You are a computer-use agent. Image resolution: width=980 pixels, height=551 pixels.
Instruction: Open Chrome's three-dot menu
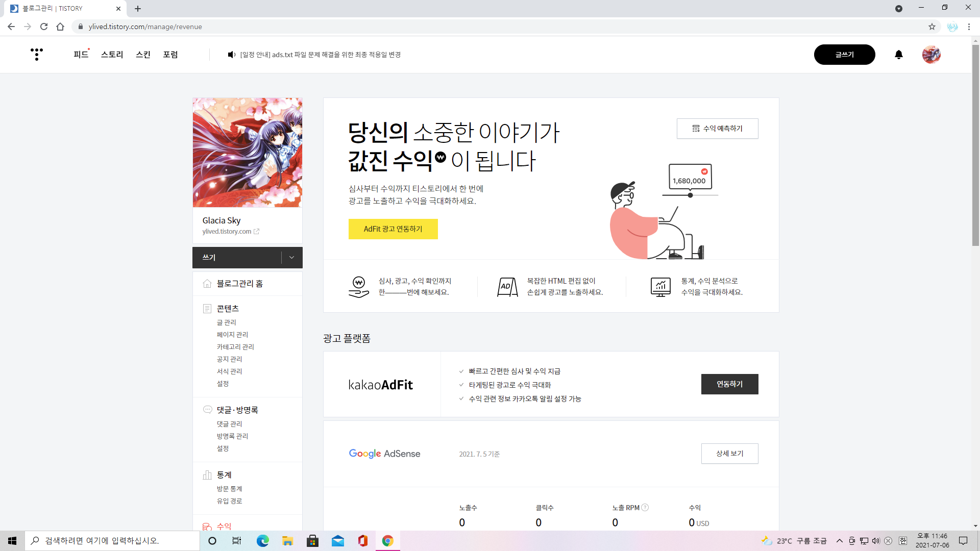[x=969, y=27]
